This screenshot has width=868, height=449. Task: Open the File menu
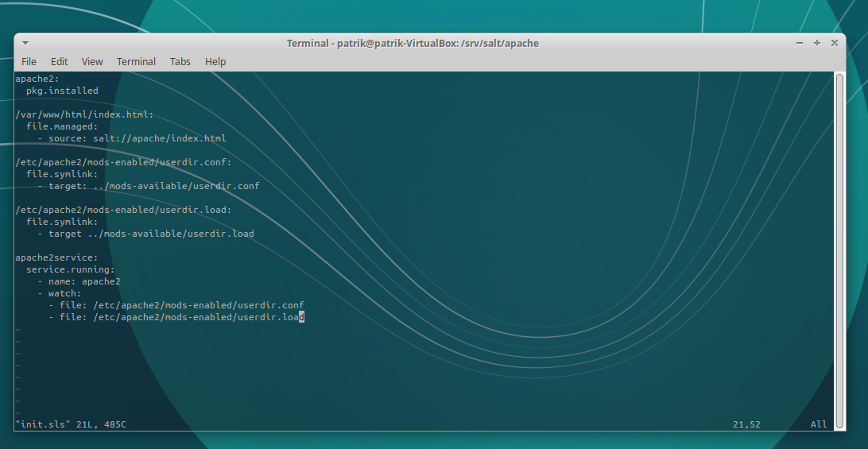coord(29,61)
